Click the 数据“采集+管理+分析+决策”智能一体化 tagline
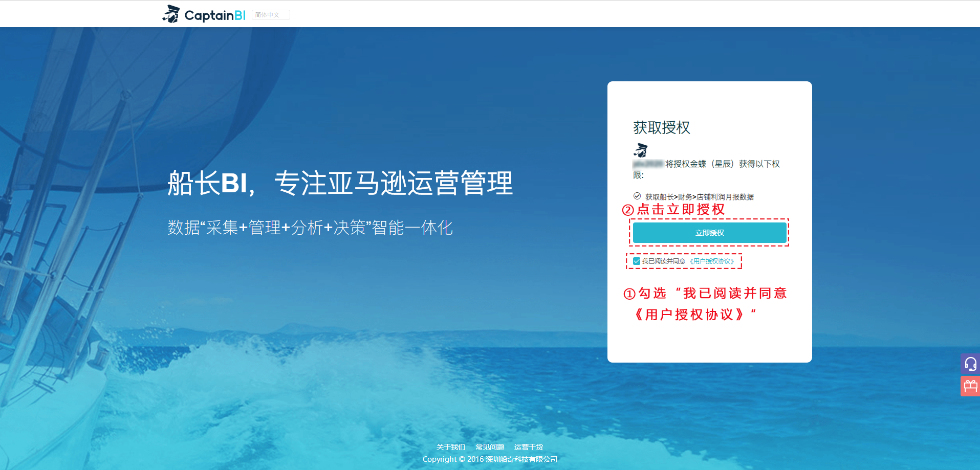980x470 pixels. [x=310, y=228]
